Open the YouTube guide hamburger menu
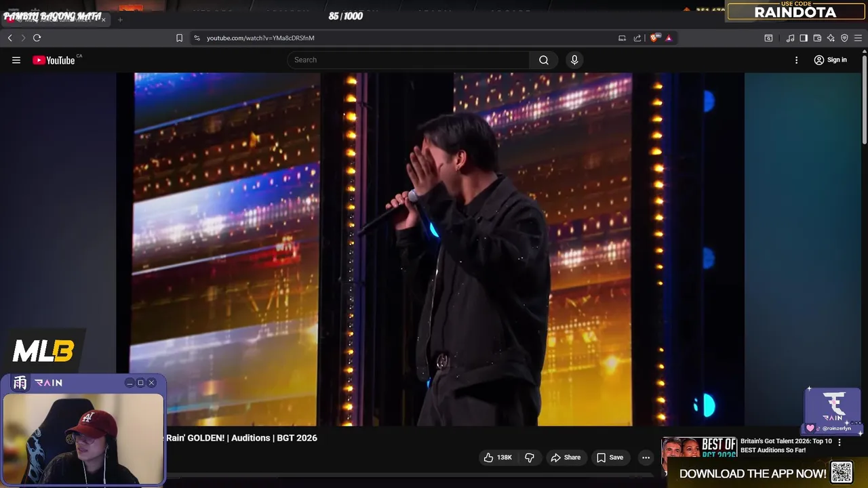Screen dimensions: 868x488 coord(16,60)
